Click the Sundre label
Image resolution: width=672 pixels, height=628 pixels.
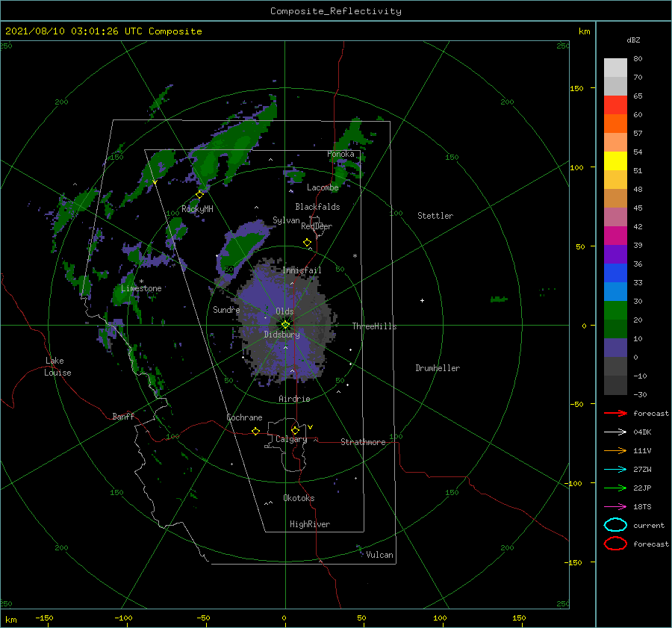(x=226, y=309)
